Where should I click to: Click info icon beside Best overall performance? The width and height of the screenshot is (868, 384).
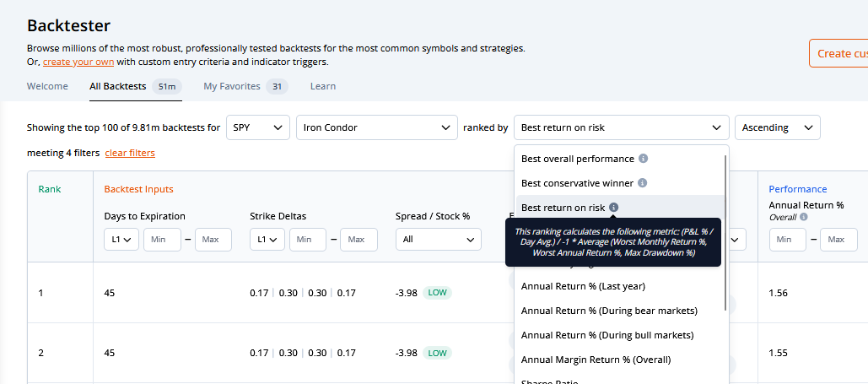643,159
